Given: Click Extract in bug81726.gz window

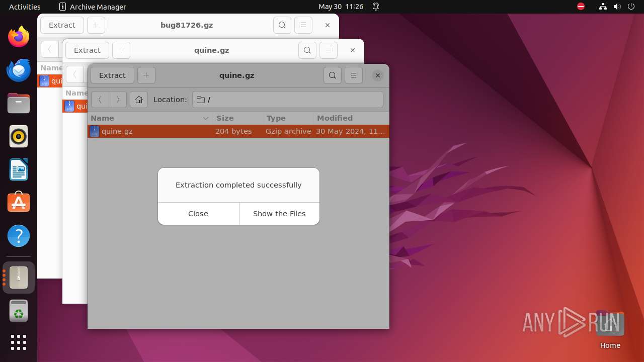Looking at the screenshot, I should (62, 25).
